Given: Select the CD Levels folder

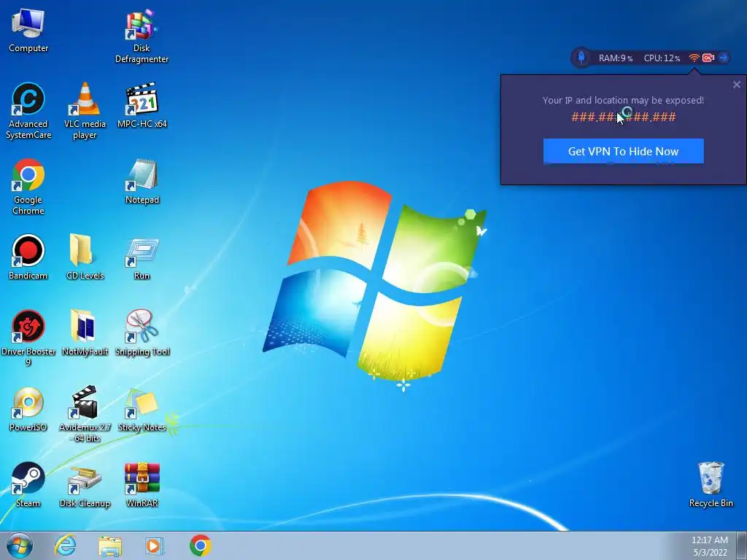Looking at the screenshot, I should point(85,257).
